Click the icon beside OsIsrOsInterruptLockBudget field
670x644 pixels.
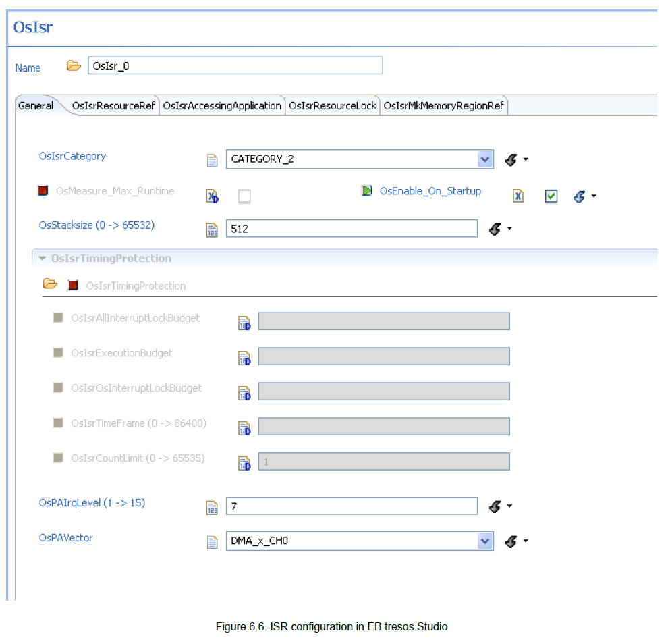click(x=244, y=393)
